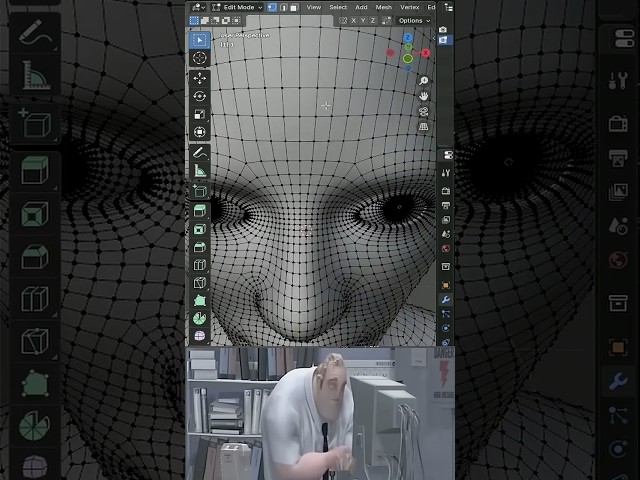
Task: Enable edge select mode
Action: (x=284, y=7)
